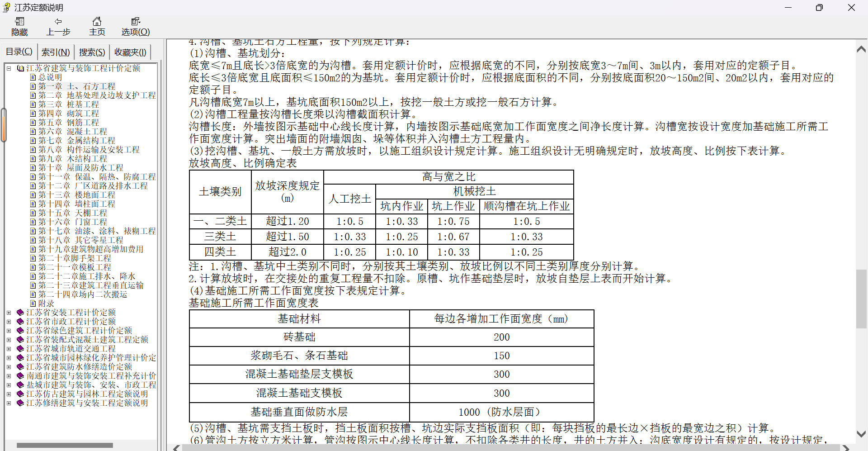Switch to the 收藏夹(I) tab
The image size is (868, 451).
[130, 52]
